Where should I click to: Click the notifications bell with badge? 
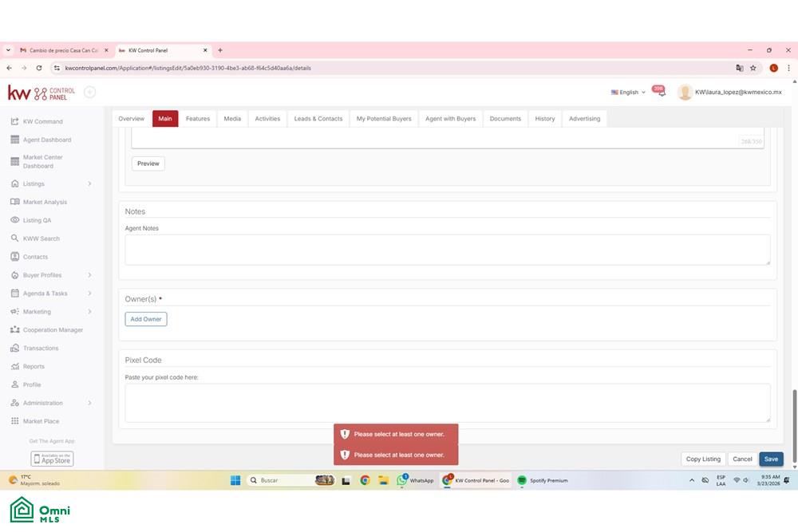tap(659, 91)
